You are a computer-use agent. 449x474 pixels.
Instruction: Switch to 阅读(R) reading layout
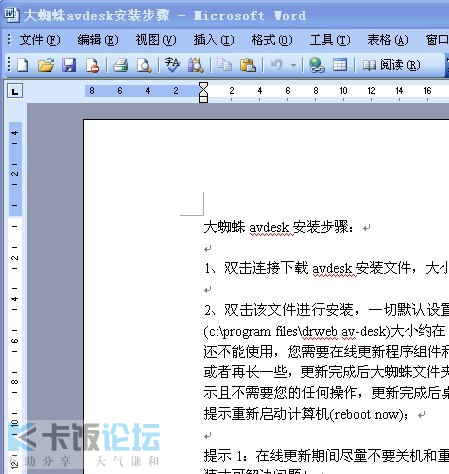[392, 65]
